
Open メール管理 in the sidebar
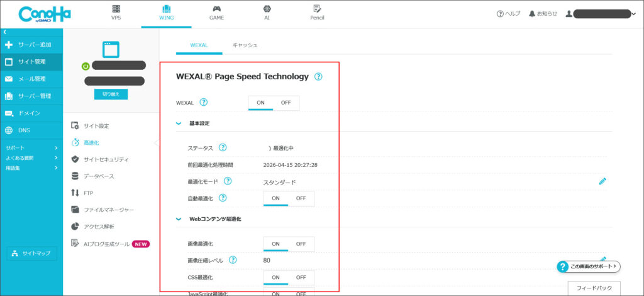click(x=31, y=79)
